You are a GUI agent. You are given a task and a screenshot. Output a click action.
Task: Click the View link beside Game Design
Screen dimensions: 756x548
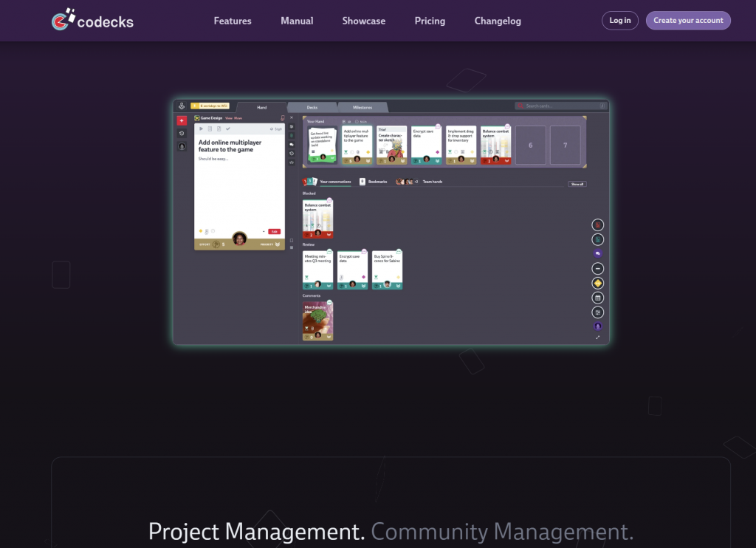[229, 118]
